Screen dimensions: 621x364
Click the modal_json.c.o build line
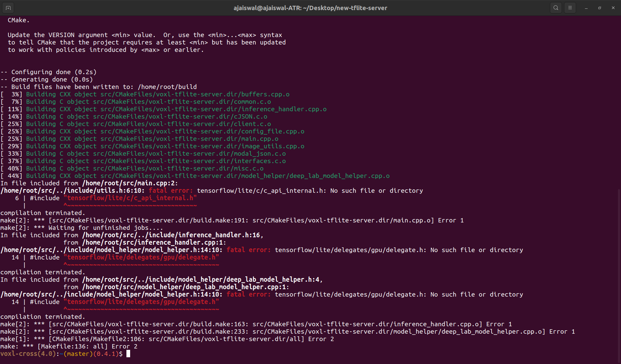tap(143, 154)
